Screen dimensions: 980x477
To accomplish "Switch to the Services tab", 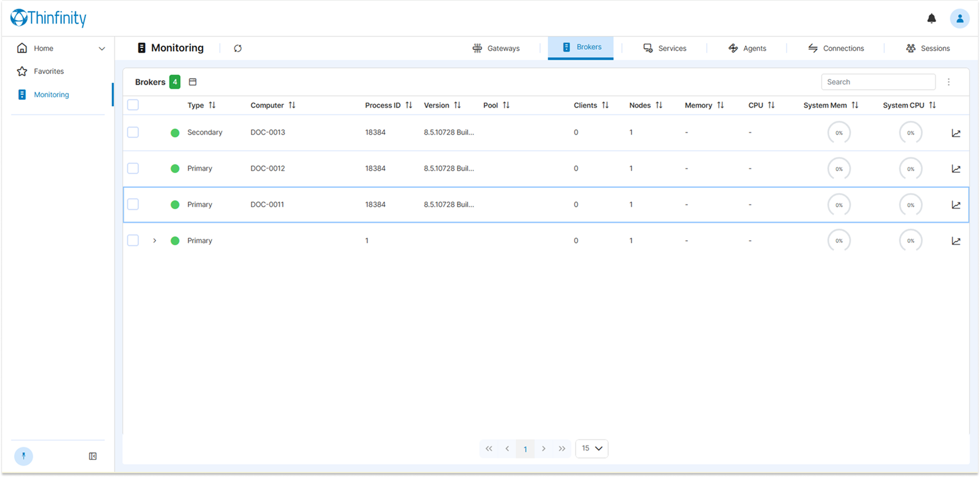I will (x=665, y=48).
